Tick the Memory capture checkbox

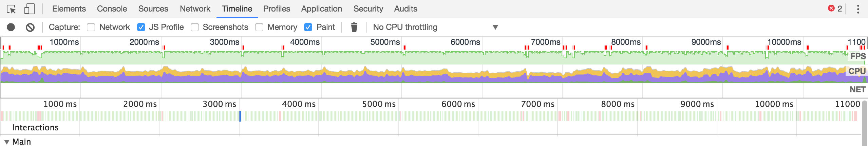tap(259, 27)
